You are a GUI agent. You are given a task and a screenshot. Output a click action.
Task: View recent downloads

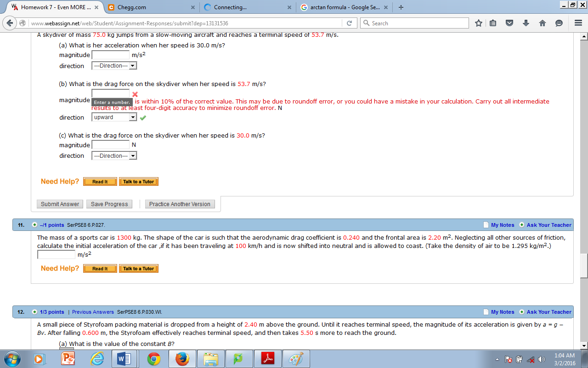tap(525, 23)
